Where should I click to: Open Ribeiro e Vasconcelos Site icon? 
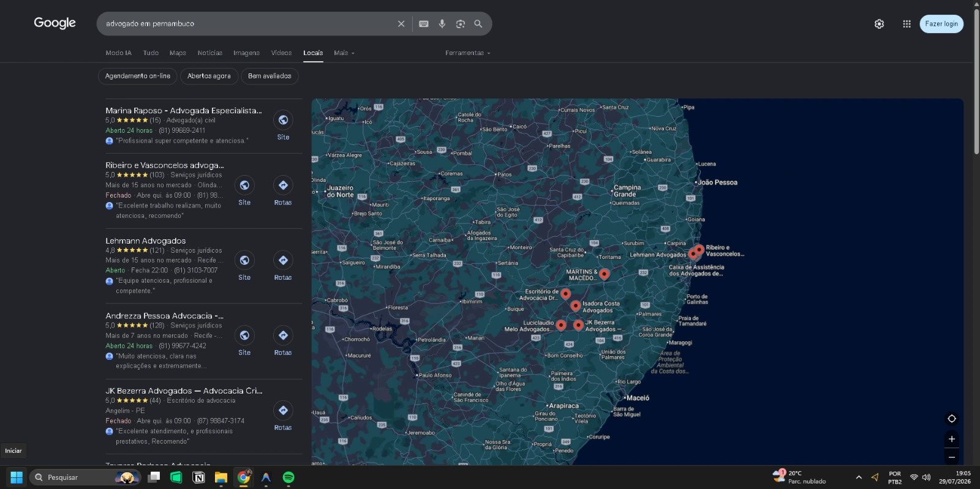pyautogui.click(x=244, y=185)
